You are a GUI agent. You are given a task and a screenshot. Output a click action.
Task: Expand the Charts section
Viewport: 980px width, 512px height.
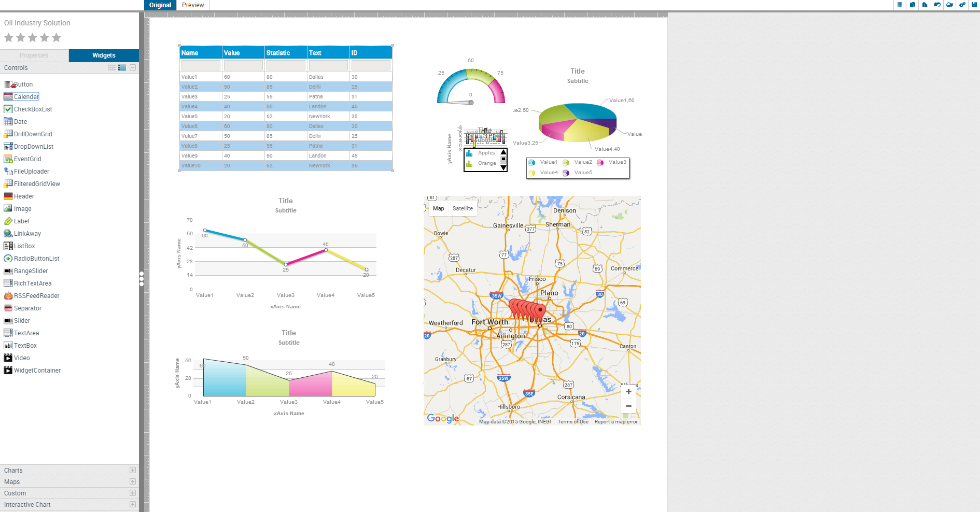(x=133, y=470)
